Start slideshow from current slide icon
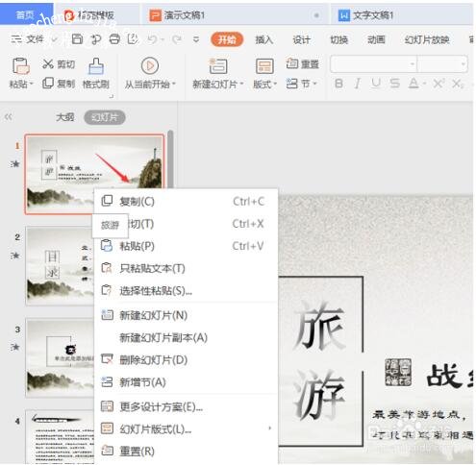Viewport: 476px width, 465px height. (x=150, y=65)
